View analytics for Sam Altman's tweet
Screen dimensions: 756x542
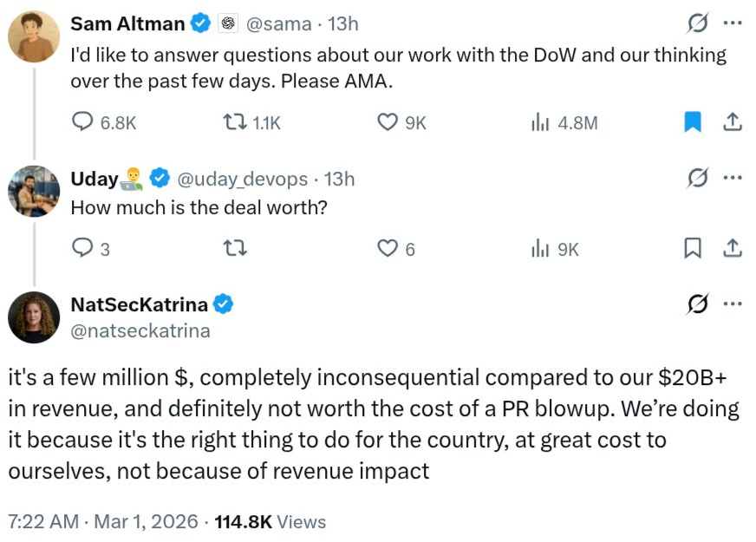click(x=541, y=123)
